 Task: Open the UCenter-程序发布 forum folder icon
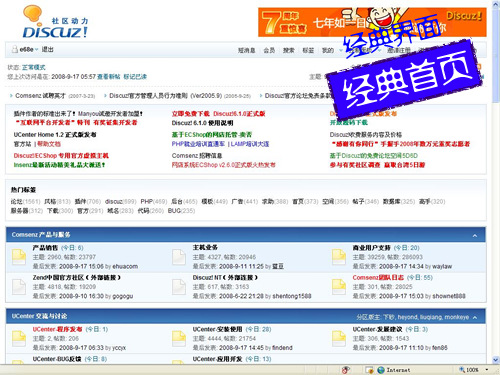point(19,339)
